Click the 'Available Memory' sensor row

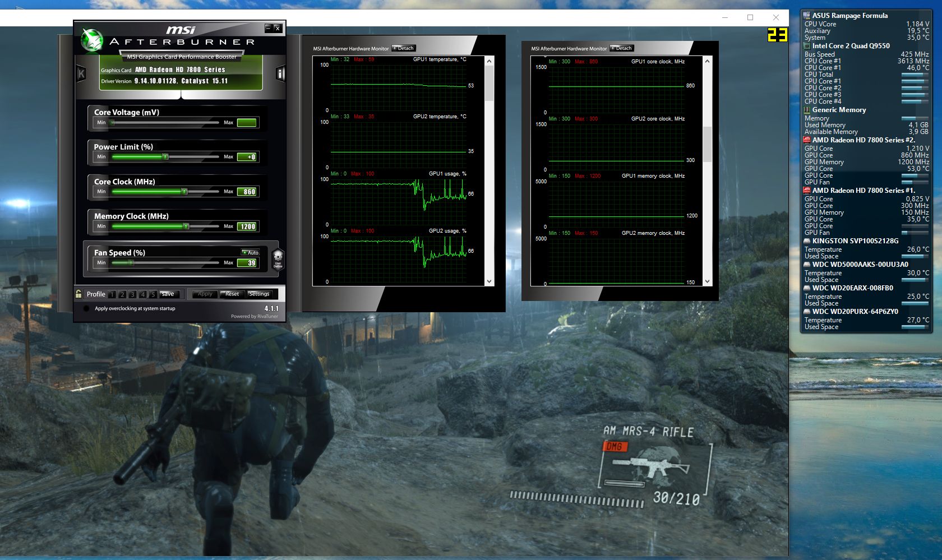[x=866, y=132]
